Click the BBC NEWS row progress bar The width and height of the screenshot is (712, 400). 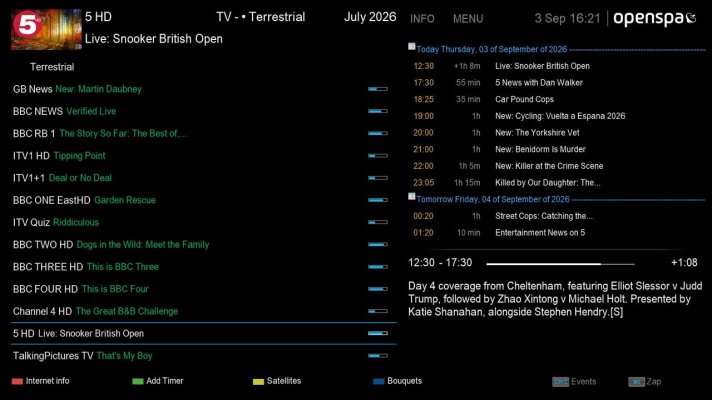click(378, 111)
